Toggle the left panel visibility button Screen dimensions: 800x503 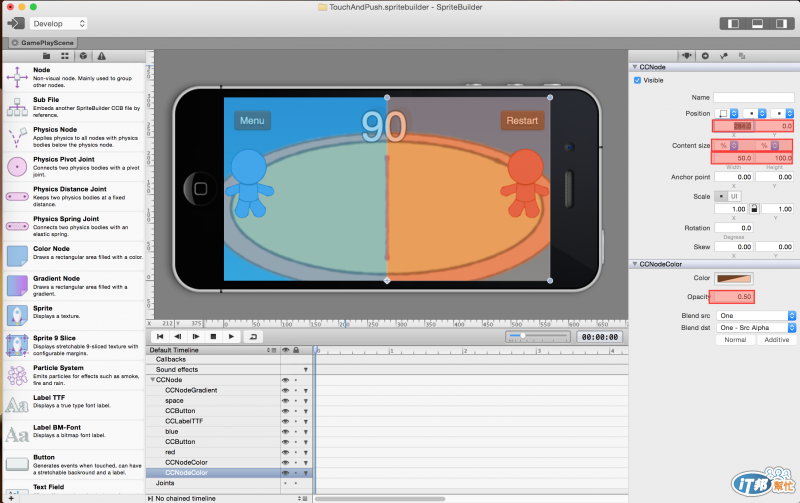[733, 23]
